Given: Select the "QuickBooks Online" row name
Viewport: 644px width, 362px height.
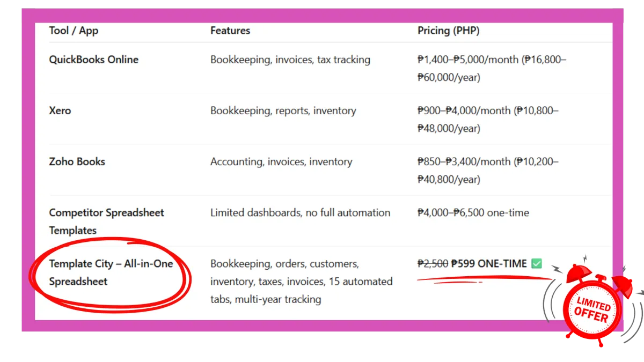Looking at the screenshot, I should coord(94,60).
